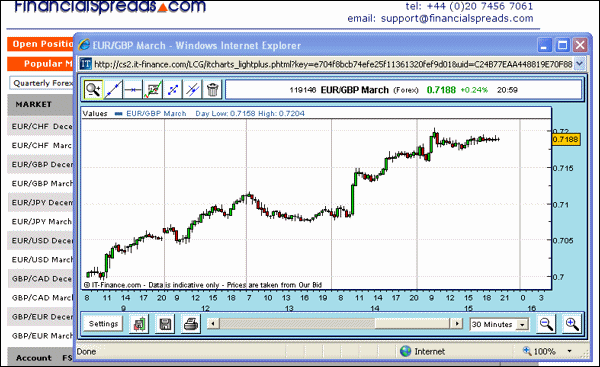Click the Values label in chart header

pyautogui.click(x=95, y=114)
